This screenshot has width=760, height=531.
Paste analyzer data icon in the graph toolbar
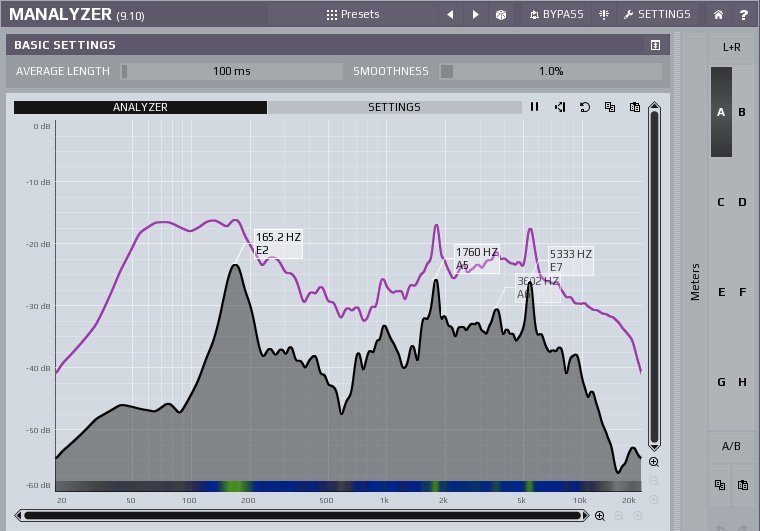point(634,107)
